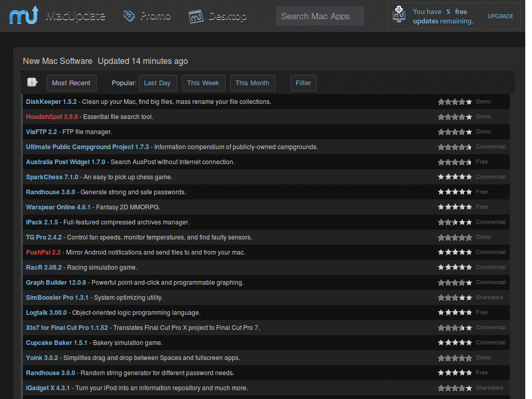Click the star rating for Ultimate Public Campground Project
This screenshot has width=532, height=399.
pos(455,147)
